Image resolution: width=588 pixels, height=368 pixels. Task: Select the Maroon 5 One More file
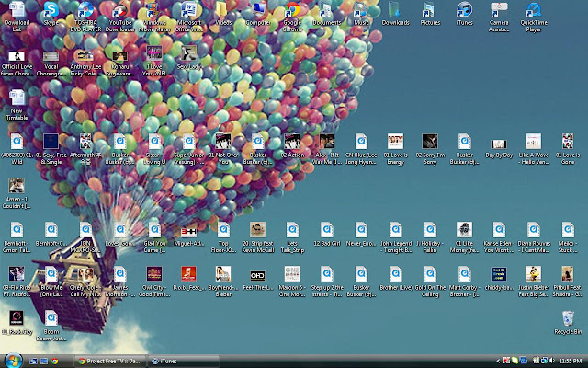pos(292,282)
